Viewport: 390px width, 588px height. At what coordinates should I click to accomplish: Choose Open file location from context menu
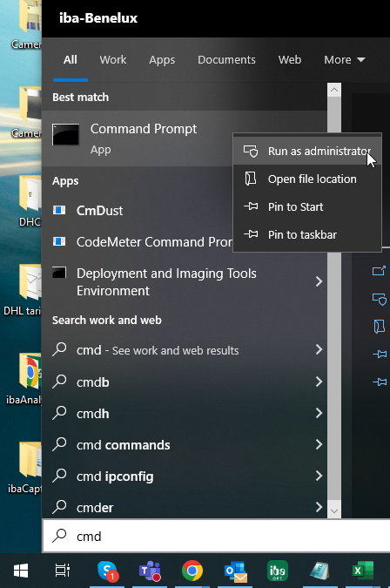(307, 179)
